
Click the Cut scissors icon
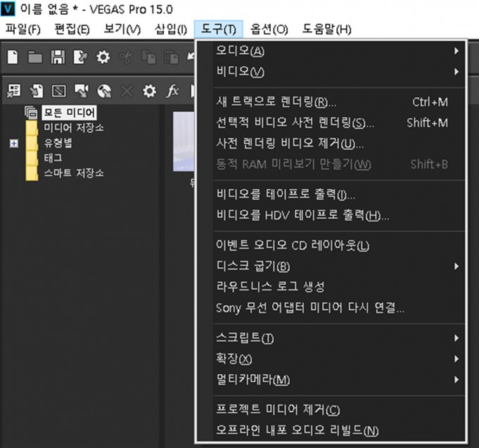click(x=126, y=57)
